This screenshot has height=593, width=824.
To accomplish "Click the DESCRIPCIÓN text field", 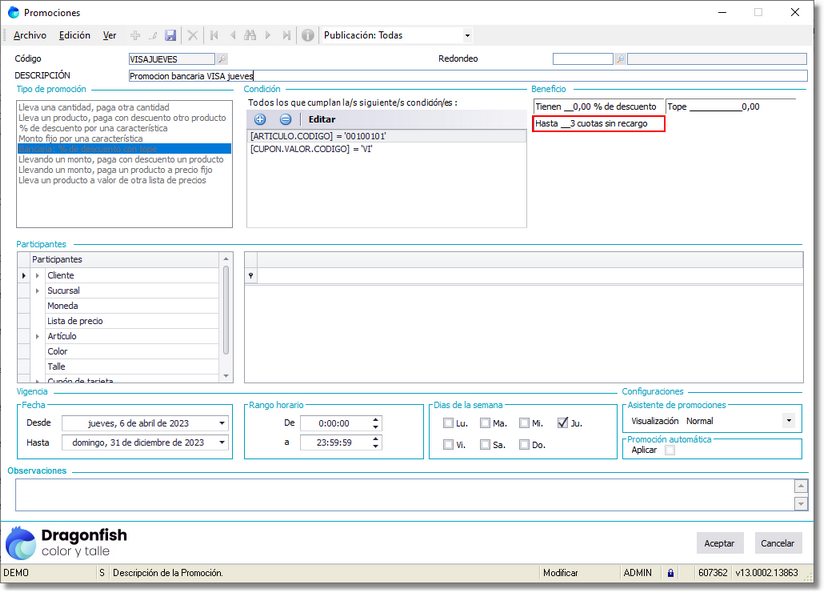I will (468, 76).
